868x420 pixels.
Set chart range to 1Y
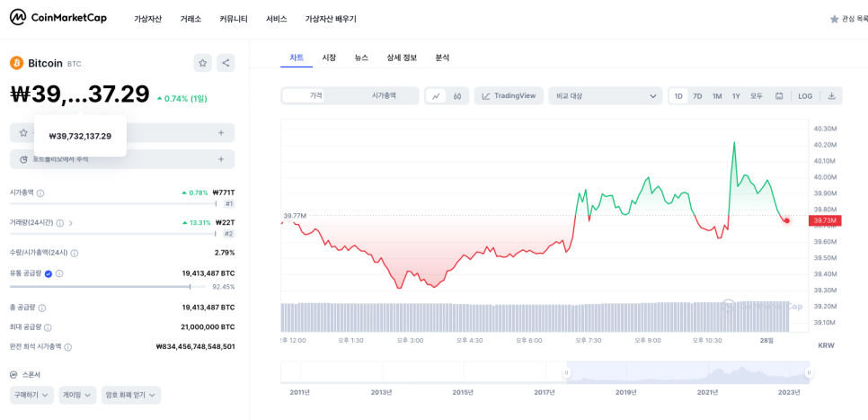pyautogui.click(x=736, y=96)
